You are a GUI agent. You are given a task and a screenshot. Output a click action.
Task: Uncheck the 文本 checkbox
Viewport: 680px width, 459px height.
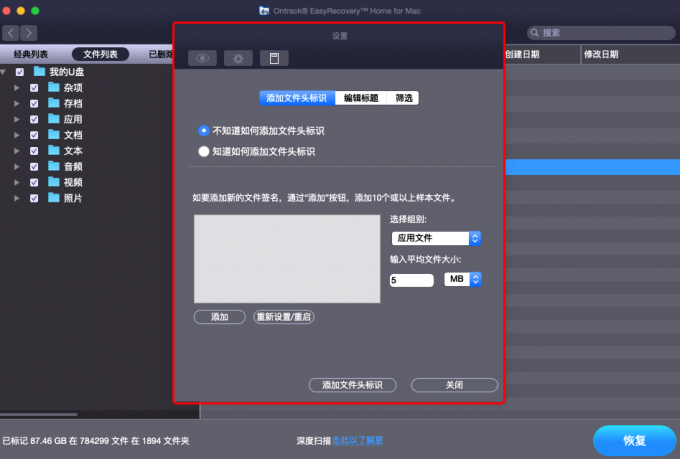(34, 151)
